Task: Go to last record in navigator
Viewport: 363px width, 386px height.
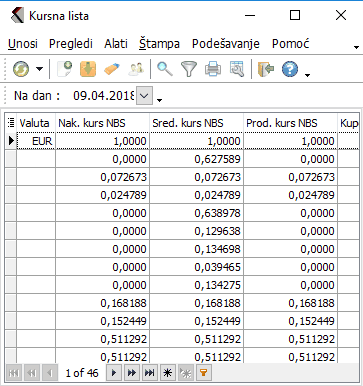Action: point(150,373)
